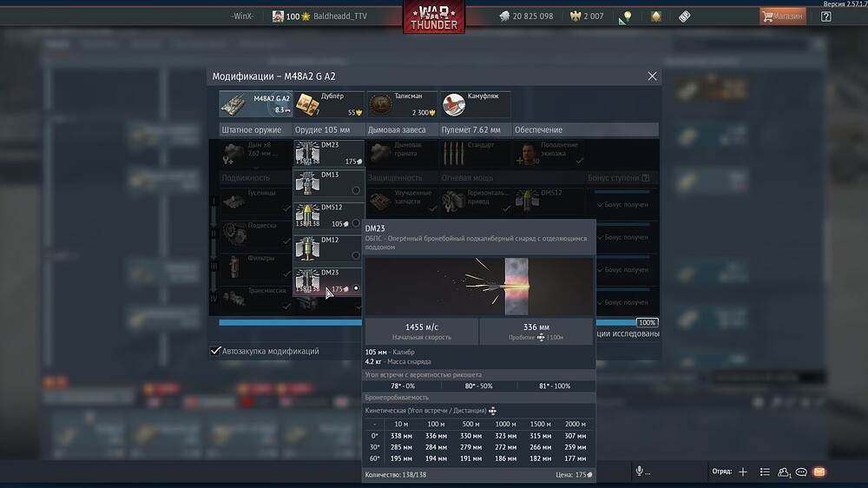This screenshot has height=488, width=868.
Task: Collapse the DM23 shell selection dropdown
Action: click(x=328, y=153)
